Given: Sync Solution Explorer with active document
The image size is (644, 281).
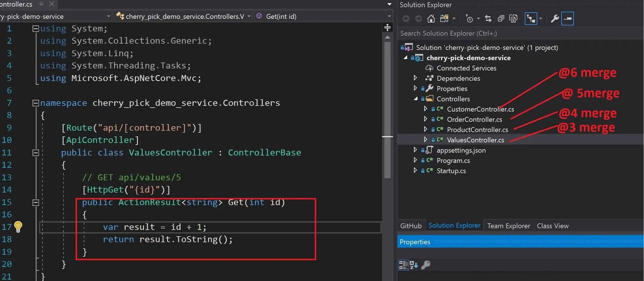Looking at the screenshot, I should pos(488,18).
